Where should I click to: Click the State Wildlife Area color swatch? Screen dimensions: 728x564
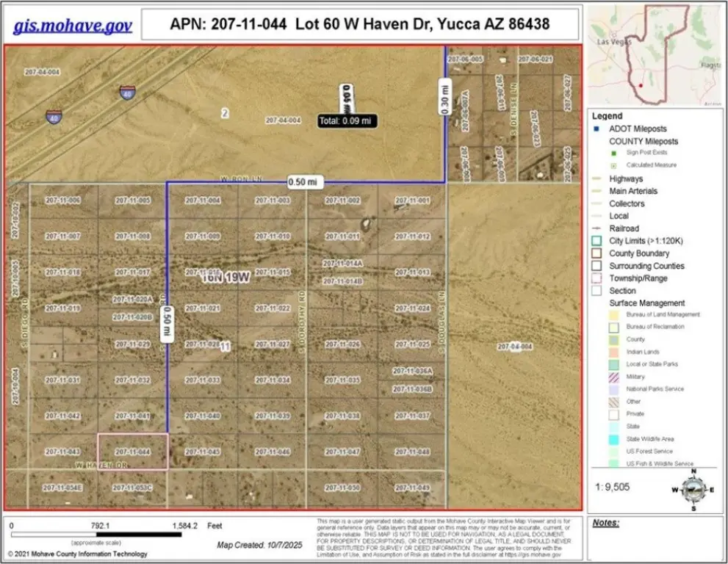pyautogui.click(x=611, y=439)
